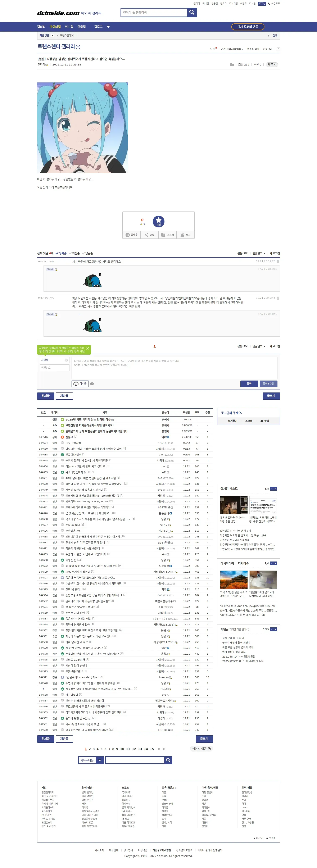Open the autumn temple thumbnail in 디시미디어
Screen dimensions: 317x868
pyautogui.click(x=234, y=579)
